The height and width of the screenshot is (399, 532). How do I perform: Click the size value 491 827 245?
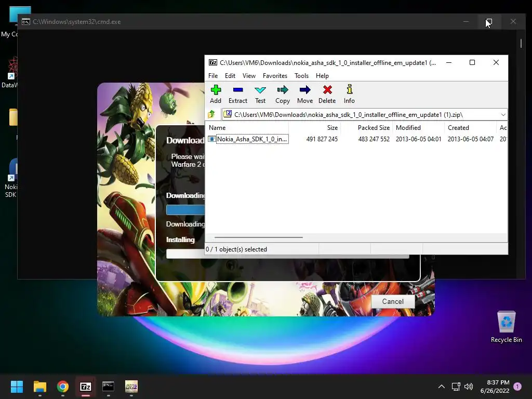322,139
